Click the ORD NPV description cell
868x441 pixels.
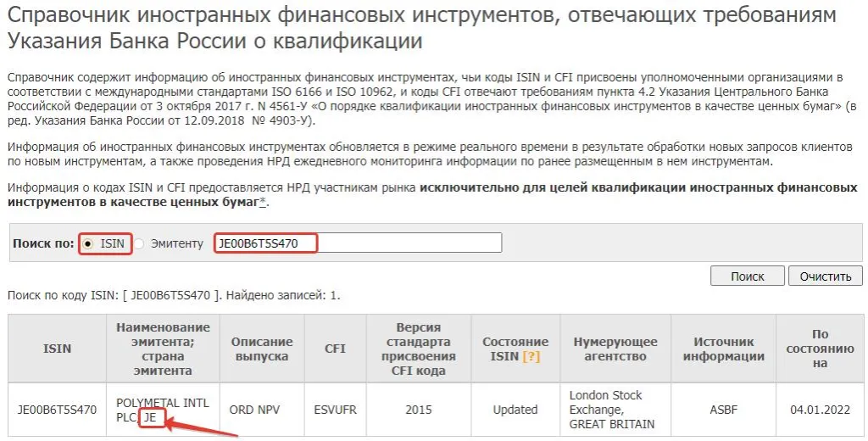262,410
